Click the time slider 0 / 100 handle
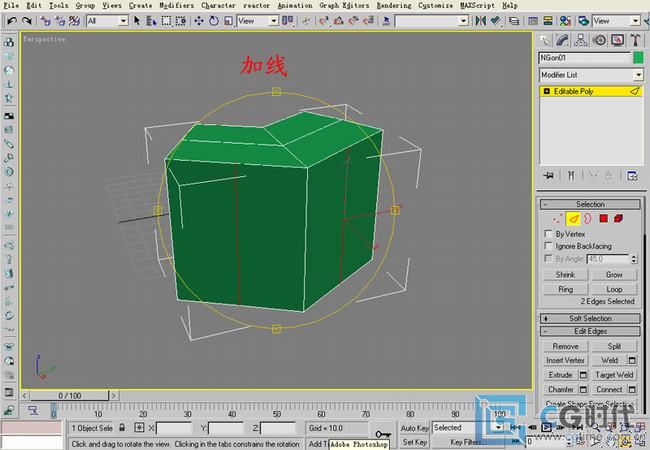The width and height of the screenshot is (650, 450). pyautogui.click(x=69, y=395)
